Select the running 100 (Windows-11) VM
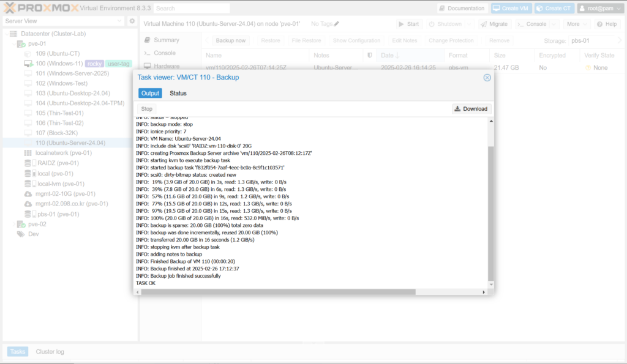Image resolution: width=627 pixels, height=364 pixels. pos(59,64)
